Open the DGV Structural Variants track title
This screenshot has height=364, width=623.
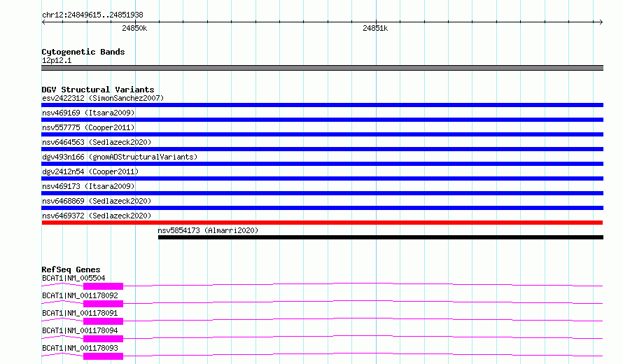click(98, 90)
